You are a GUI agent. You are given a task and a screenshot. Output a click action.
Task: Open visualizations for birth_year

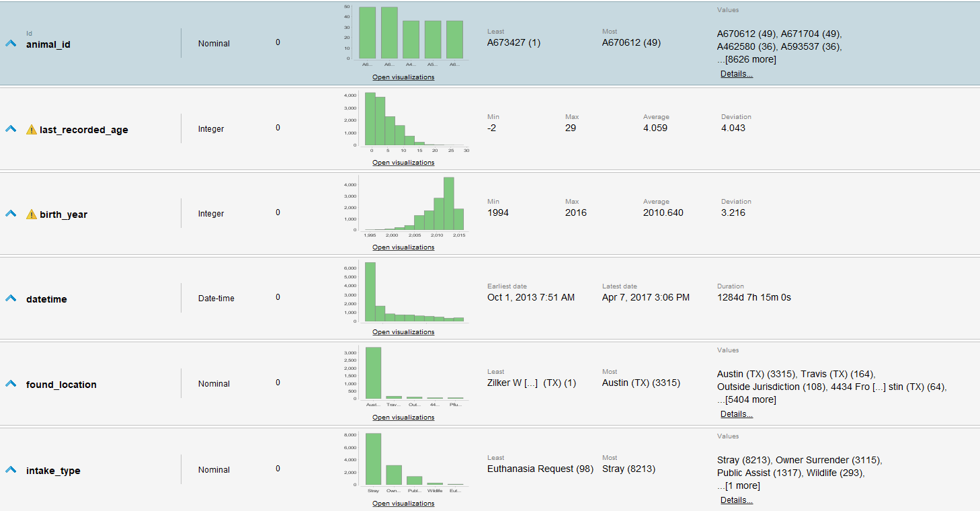click(403, 247)
